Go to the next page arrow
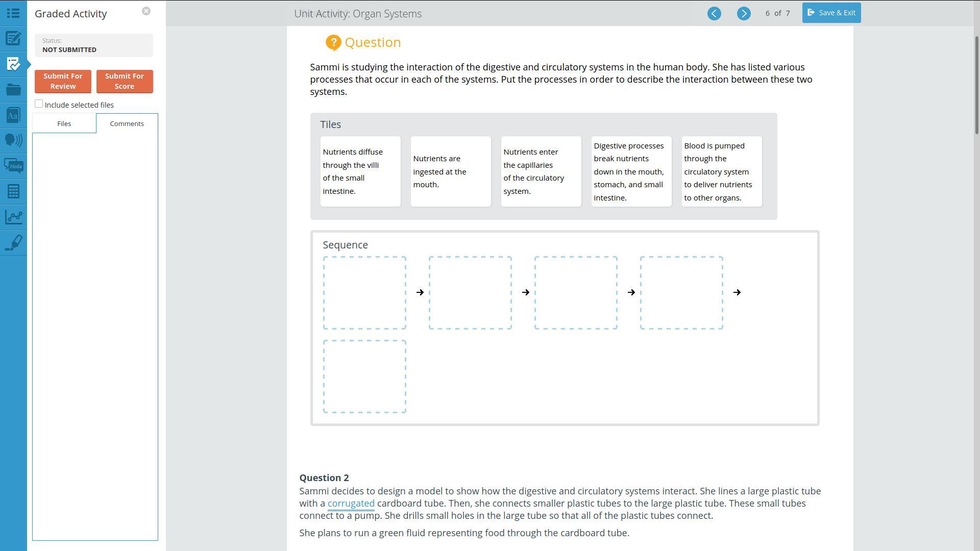Screen dimensions: 980x551 [x=744, y=14]
